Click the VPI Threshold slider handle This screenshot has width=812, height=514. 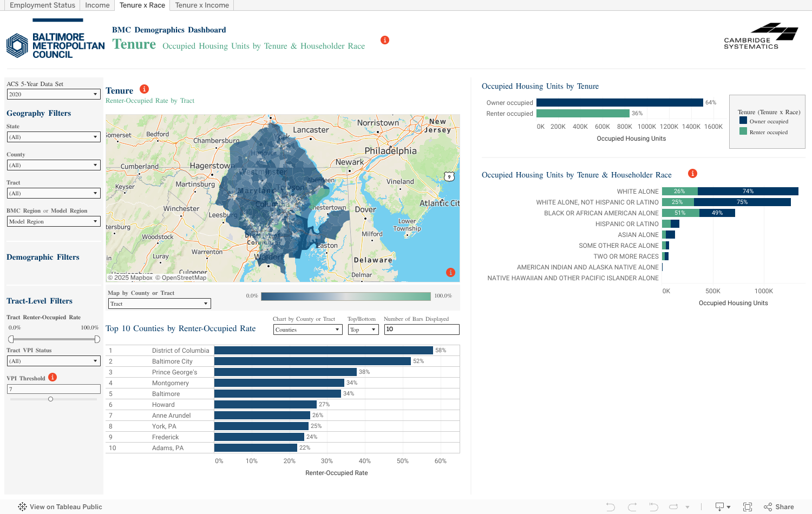[x=50, y=399]
